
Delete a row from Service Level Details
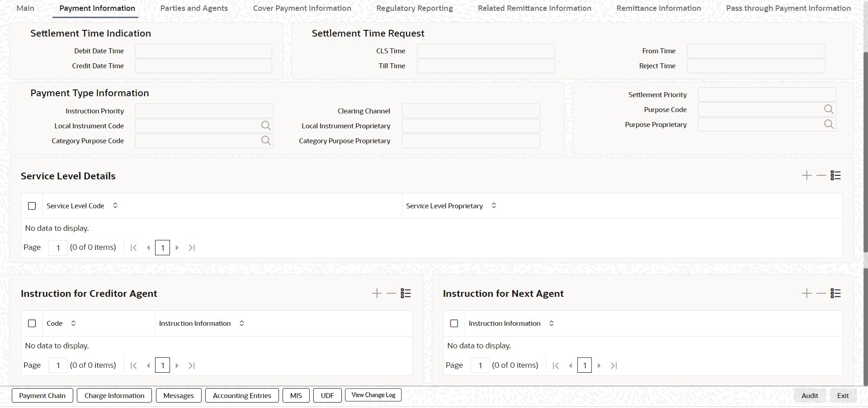pos(821,175)
